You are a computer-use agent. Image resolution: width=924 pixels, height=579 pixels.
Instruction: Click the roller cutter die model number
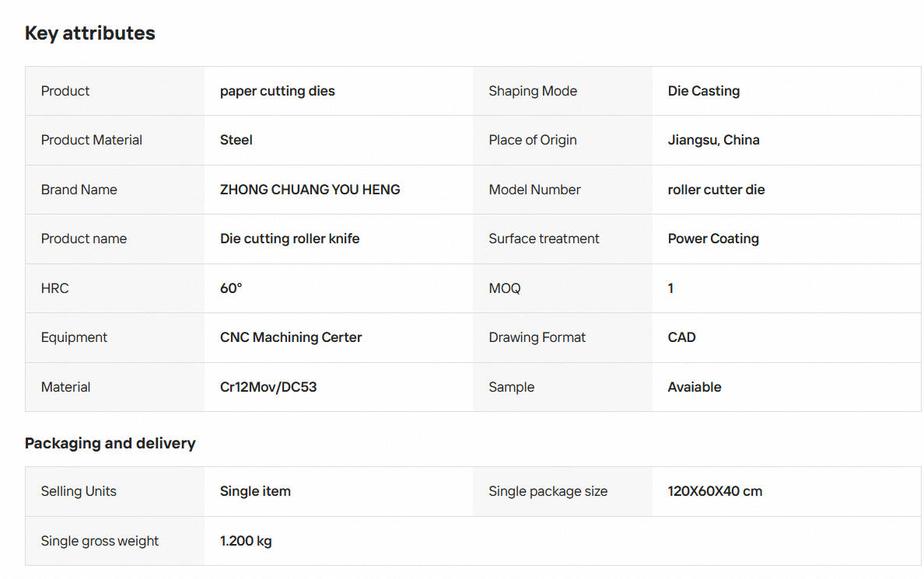[x=716, y=190]
